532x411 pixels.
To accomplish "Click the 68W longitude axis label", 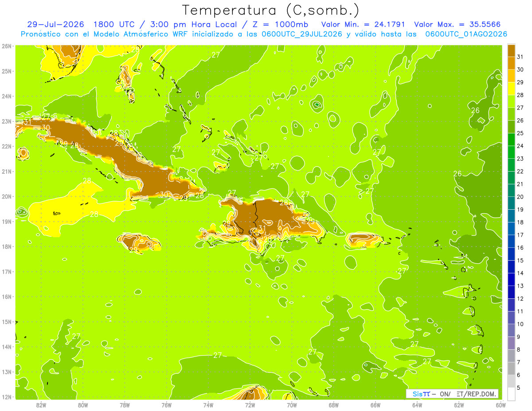I will click(333, 405).
